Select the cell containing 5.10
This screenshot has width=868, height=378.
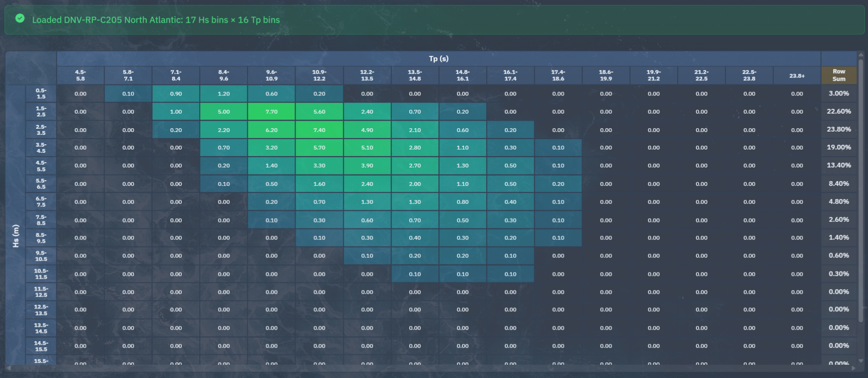pyautogui.click(x=367, y=148)
